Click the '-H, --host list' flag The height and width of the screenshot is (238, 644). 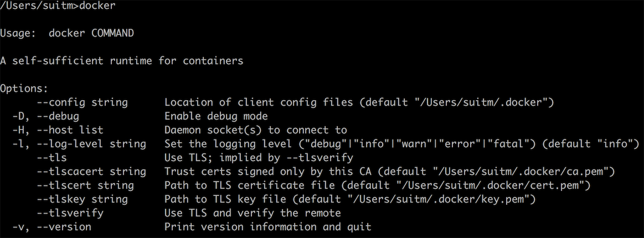(58, 130)
